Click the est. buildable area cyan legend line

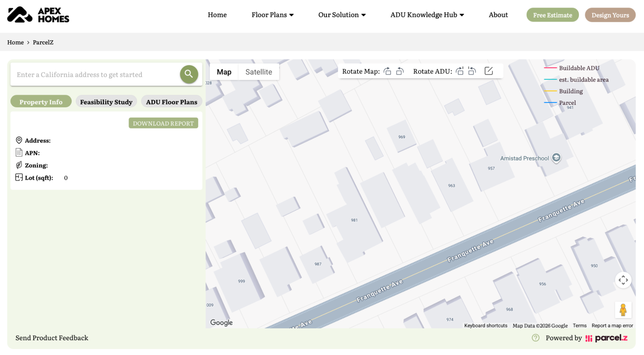coord(550,79)
